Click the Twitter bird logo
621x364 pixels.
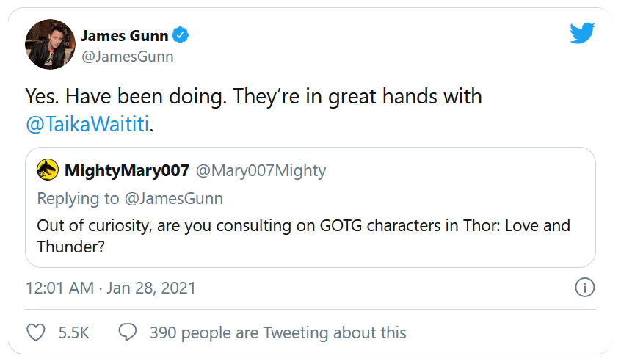point(582,33)
